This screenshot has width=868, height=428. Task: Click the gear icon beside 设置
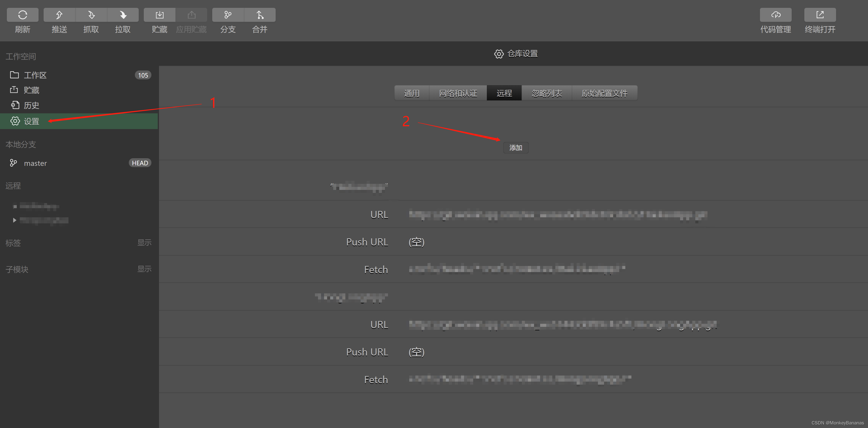coord(15,121)
